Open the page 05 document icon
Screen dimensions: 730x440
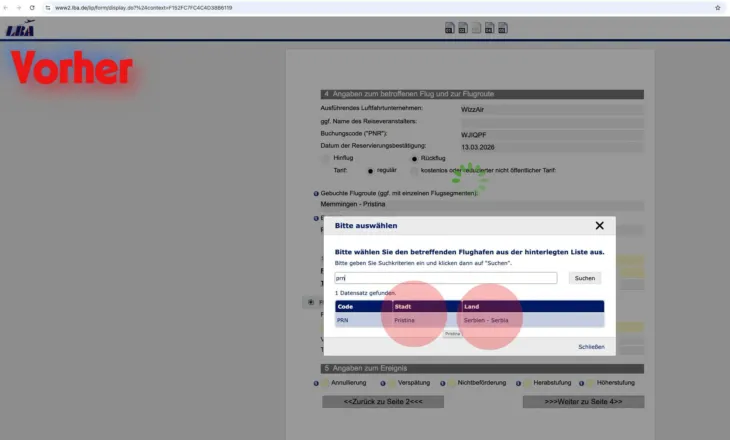point(503,28)
